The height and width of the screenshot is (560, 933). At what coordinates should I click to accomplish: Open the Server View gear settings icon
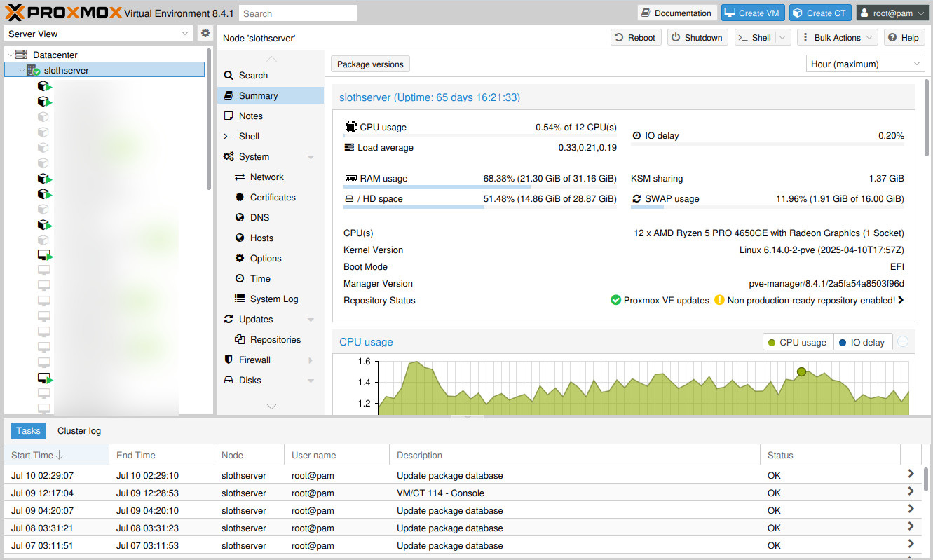205,33
